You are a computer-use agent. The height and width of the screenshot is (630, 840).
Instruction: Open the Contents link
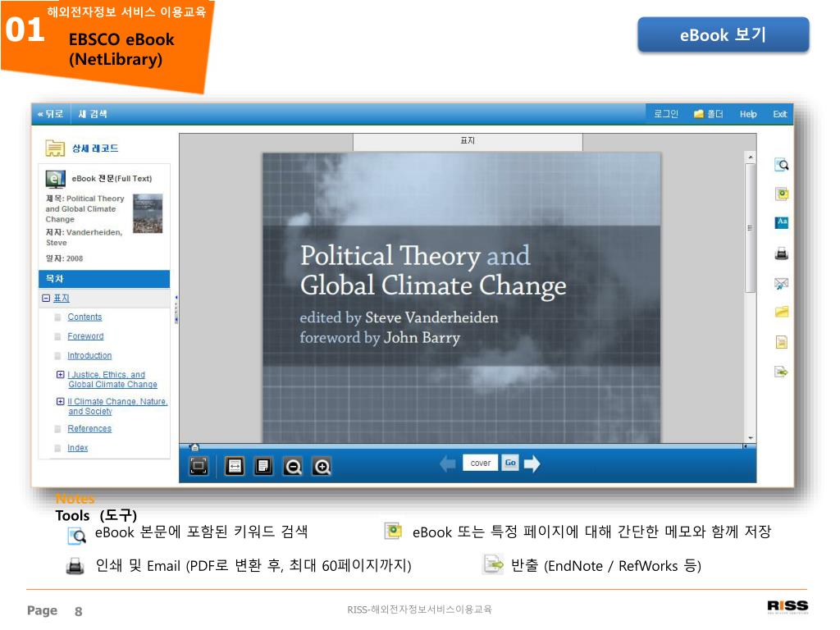84,317
